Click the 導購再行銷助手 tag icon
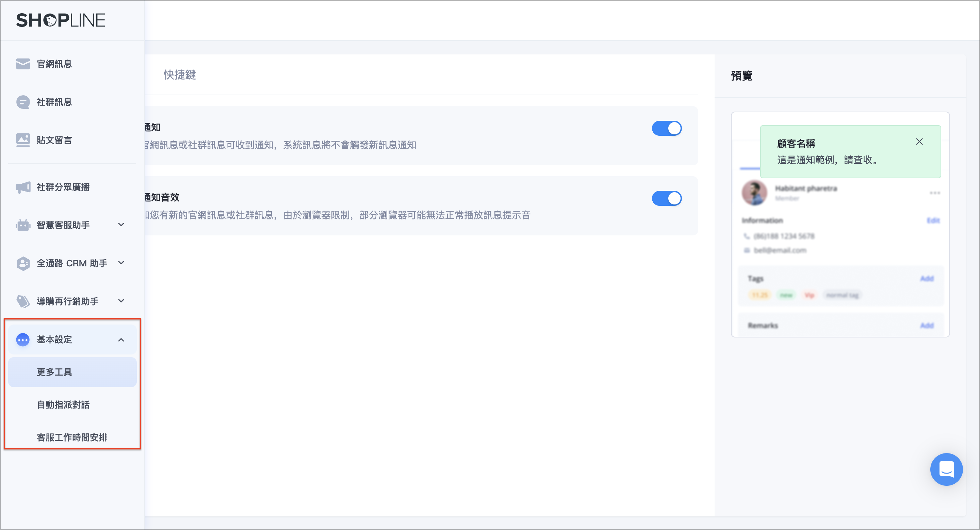The height and width of the screenshot is (530, 980). click(23, 301)
